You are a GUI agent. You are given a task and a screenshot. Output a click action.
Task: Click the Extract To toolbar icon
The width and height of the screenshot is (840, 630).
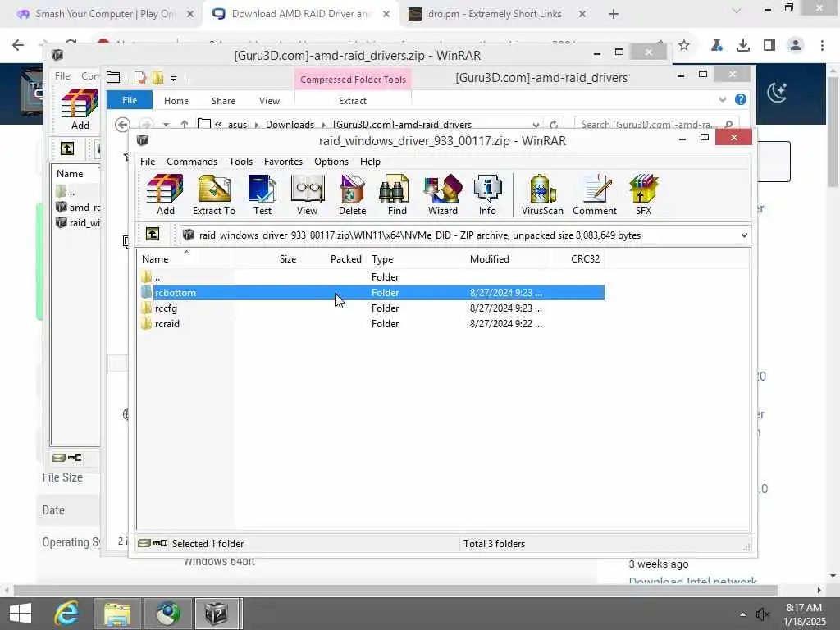coord(214,195)
